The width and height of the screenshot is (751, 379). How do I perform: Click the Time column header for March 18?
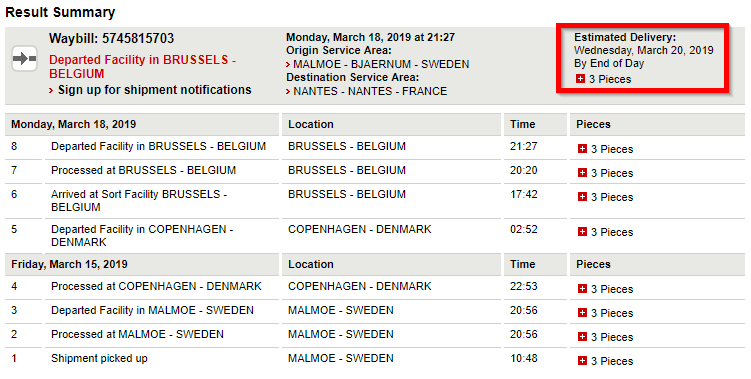coord(523,125)
